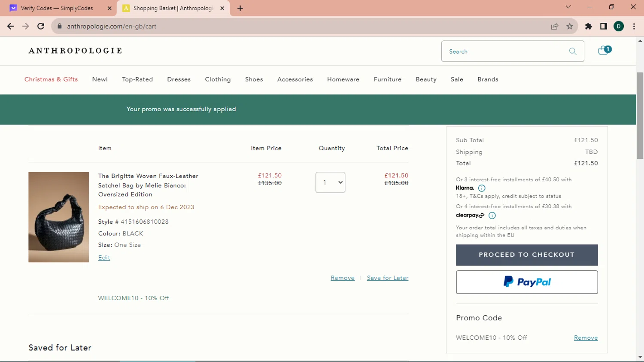644x362 pixels.
Task: Click the share page icon in address bar
Action: click(555, 26)
